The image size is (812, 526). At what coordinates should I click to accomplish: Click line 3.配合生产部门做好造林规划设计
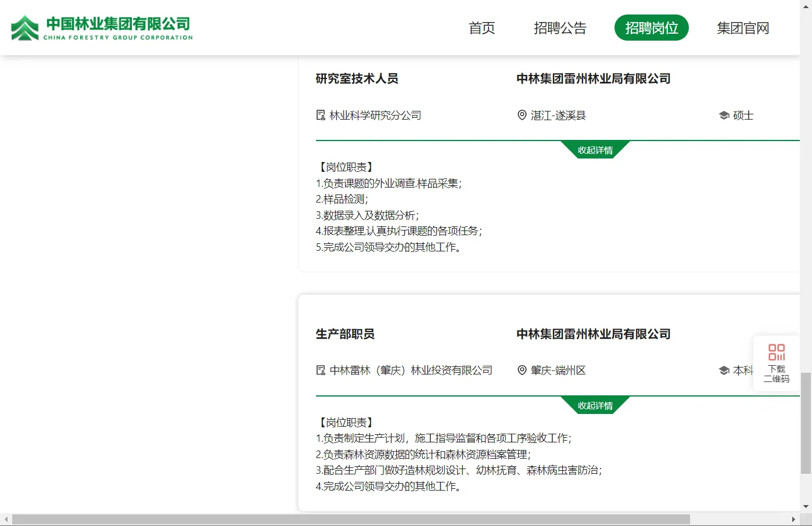click(x=458, y=470)
